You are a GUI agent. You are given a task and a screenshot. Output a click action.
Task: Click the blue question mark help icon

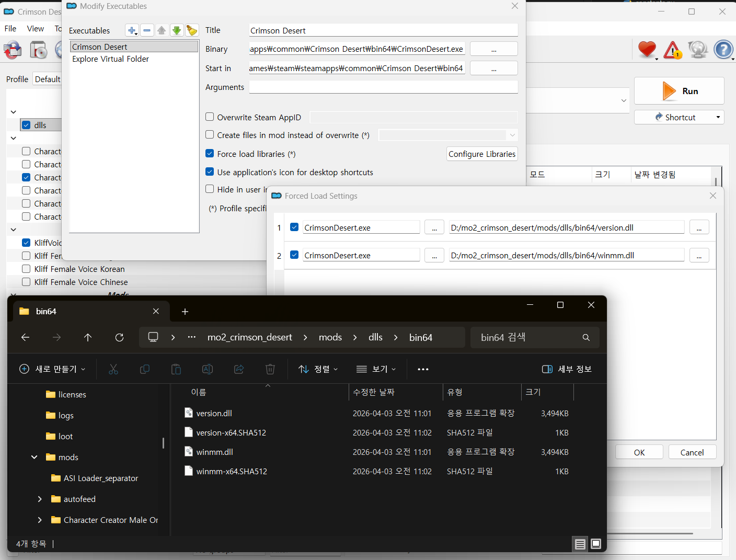(x=723, y=50)
